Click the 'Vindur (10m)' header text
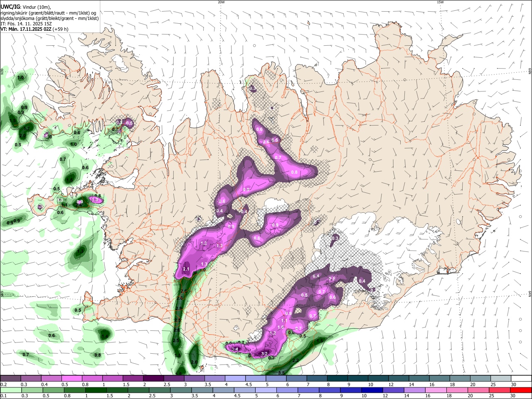The width and height of the screenshot is (532, 399). click(36, 7)
